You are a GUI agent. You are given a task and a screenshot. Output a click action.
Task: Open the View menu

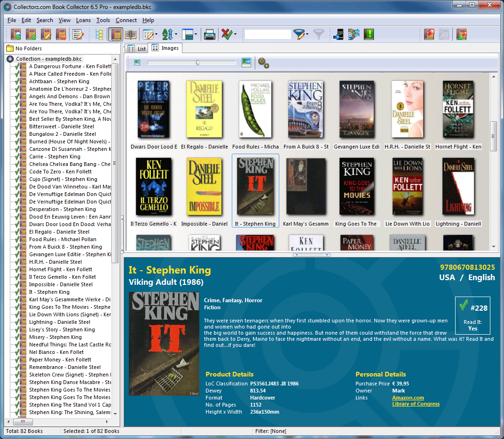click(x=64, y=20)
